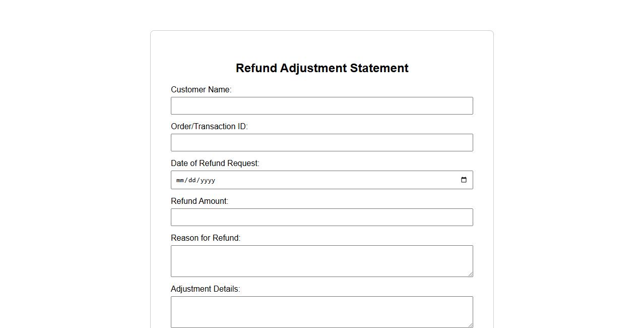Screen dimensions: 644x328
Task: Focus the Order/Transaction ID input box
Action: [321, 143]
